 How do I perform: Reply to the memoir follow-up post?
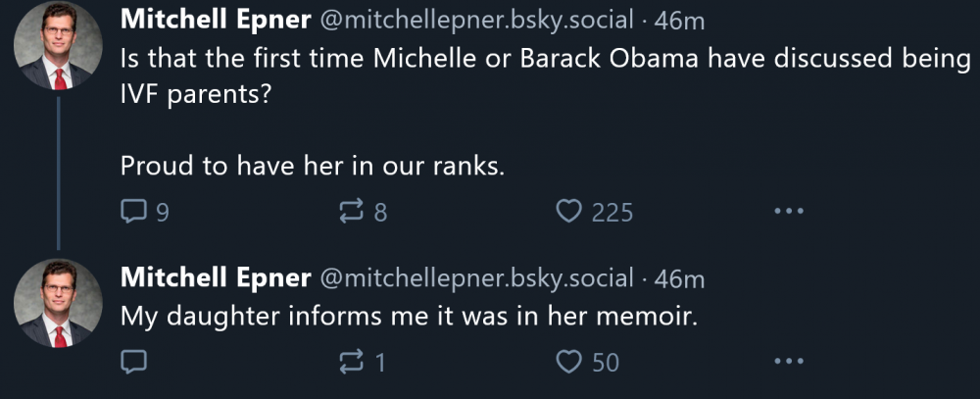point(133,362)
